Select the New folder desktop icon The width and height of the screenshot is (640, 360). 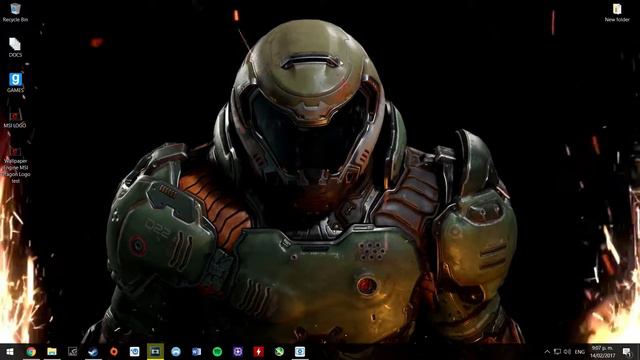tap(617, 12)
